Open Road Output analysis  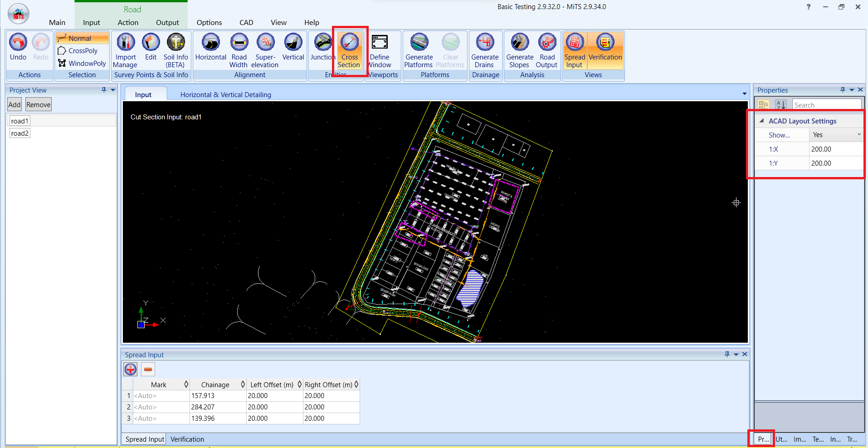coord(547,50)
